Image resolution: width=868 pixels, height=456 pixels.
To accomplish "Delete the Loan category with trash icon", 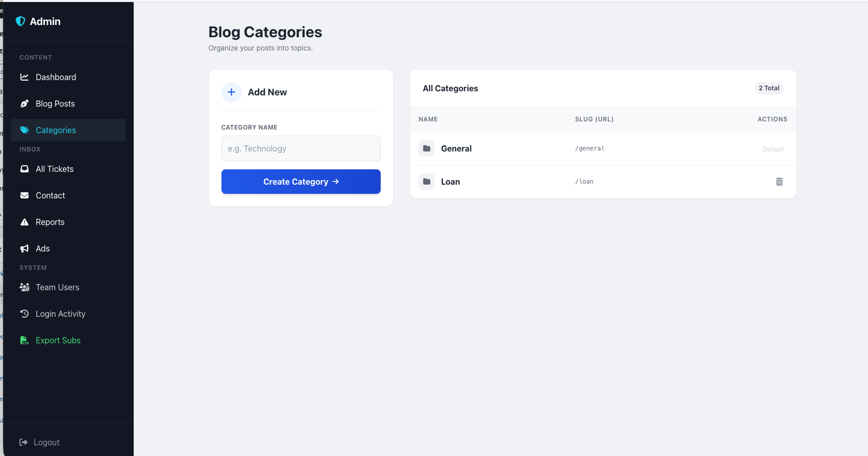I will click(779, 182).
